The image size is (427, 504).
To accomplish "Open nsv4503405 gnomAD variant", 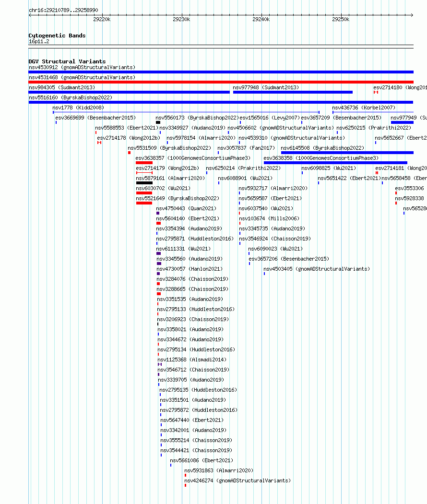I will click(317, 269).
